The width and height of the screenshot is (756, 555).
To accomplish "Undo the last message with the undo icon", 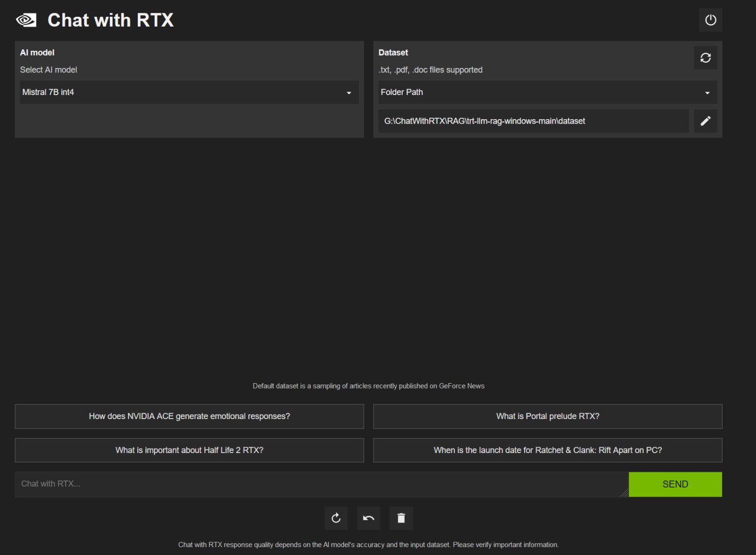I will coord(368,518).
